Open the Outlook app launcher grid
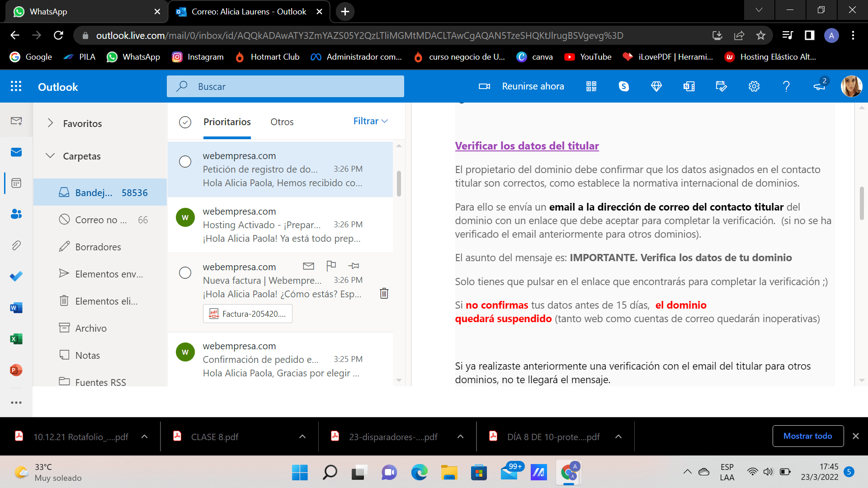Image resolution: width=868 pixels, height=488 pixels. tap(16, 86)
